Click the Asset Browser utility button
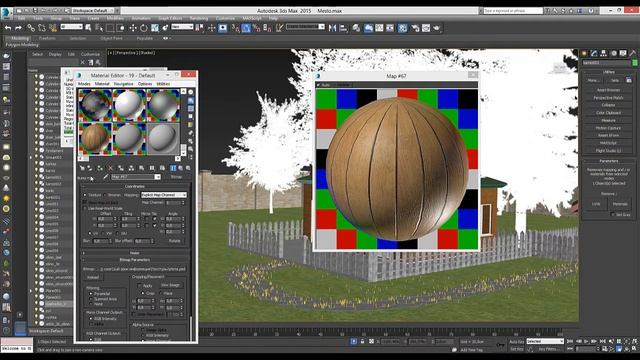The height and width of the screenshot is (360, 640). point(609,90)
